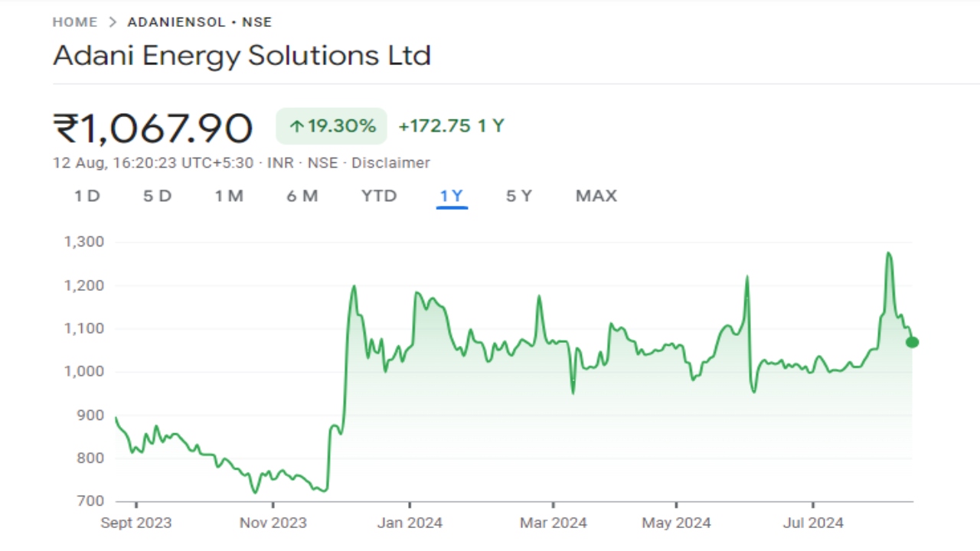The height and width of the screenshot is (551, 980).
Task: Click the ADANIENSOL • NSE breadcrumb
Action: pyautogui.click(x=199, y=22)
